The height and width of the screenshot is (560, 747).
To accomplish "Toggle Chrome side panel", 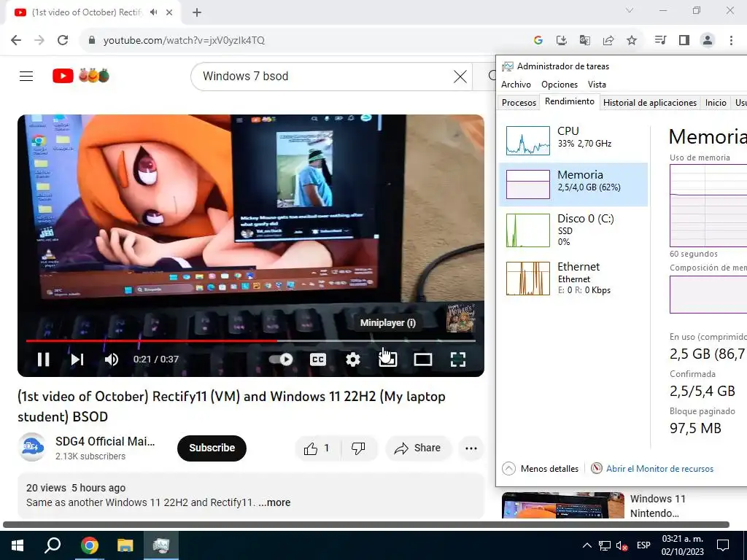I will coord(684,40).
